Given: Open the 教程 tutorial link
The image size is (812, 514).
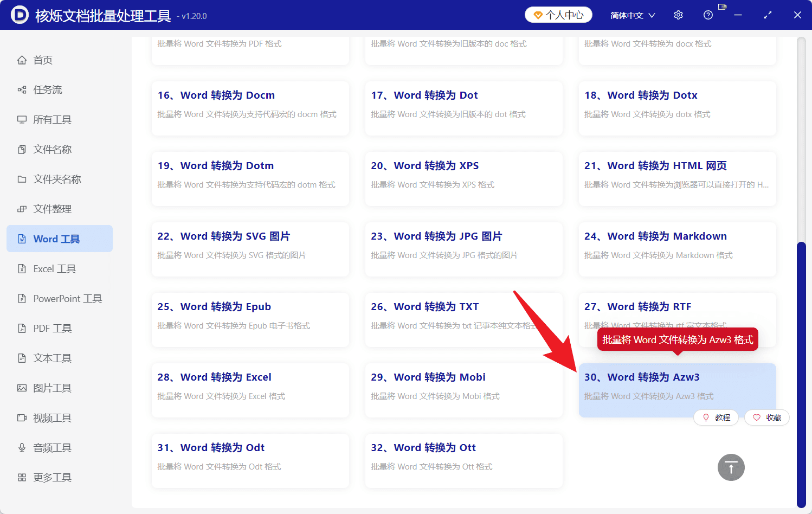Looking at the screenshot, I should 716,417.
